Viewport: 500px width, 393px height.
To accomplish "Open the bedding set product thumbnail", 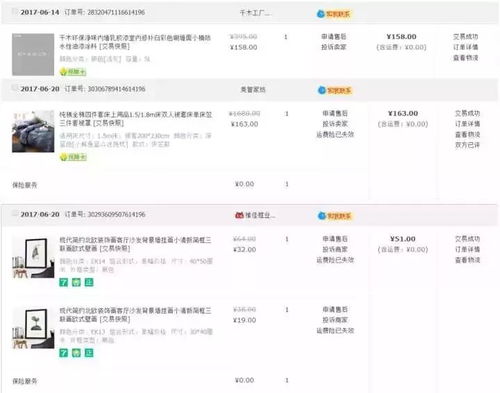I will [x=33, y=131].
